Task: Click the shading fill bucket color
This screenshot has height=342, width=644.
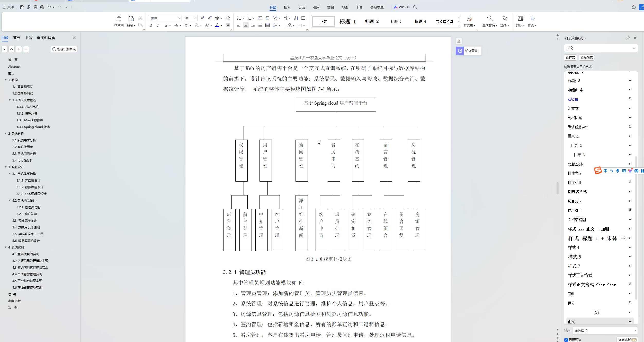Action: (x=290, y=25)
